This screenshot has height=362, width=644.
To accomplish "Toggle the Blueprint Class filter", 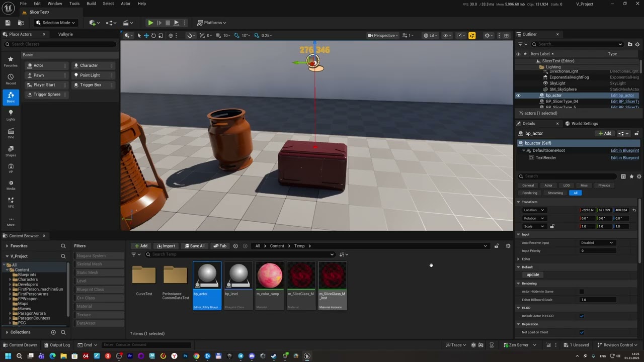I will tap(99, 290).
